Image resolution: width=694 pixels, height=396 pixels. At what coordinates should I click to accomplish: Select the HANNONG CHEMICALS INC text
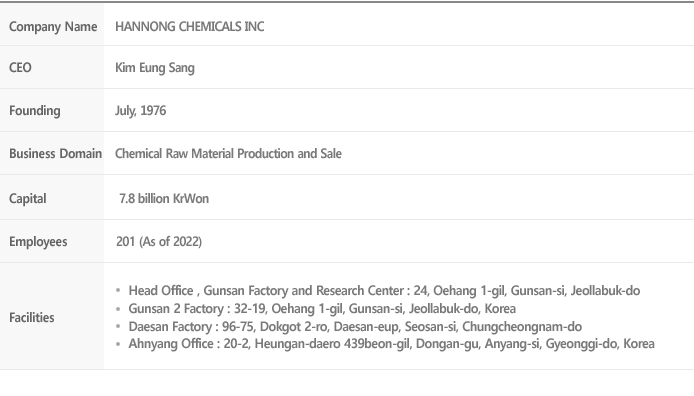(x=189, y=27)
